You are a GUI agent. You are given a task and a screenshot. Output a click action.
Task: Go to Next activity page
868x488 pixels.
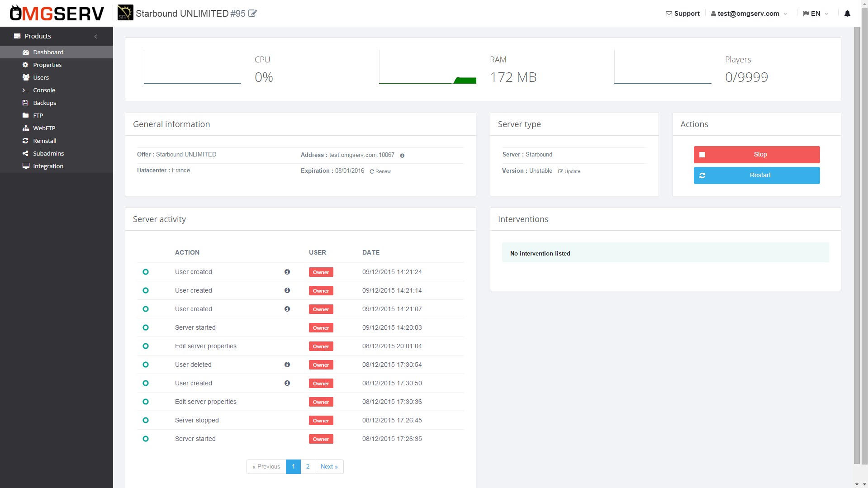[x=329, y=467]
